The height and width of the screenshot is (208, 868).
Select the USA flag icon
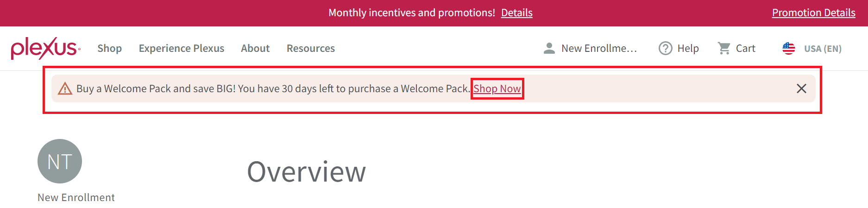[789, 48]
